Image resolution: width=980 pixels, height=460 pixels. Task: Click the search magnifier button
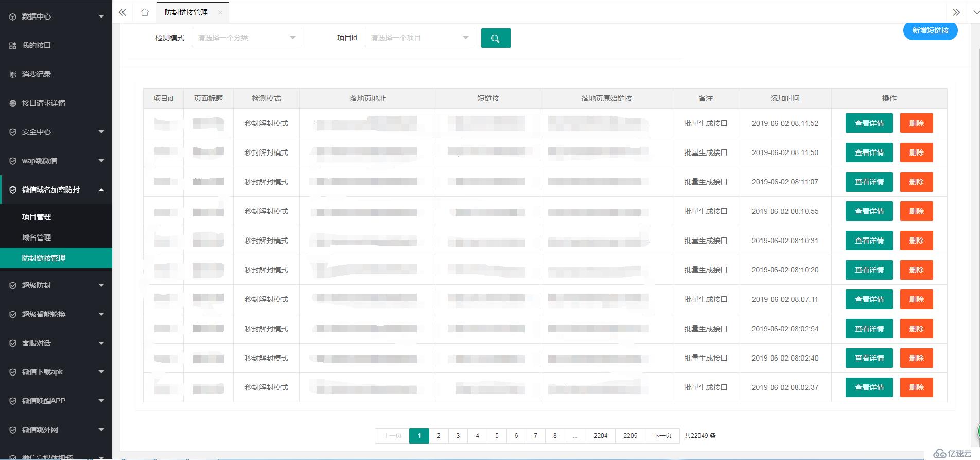click(x=496, y=38)
